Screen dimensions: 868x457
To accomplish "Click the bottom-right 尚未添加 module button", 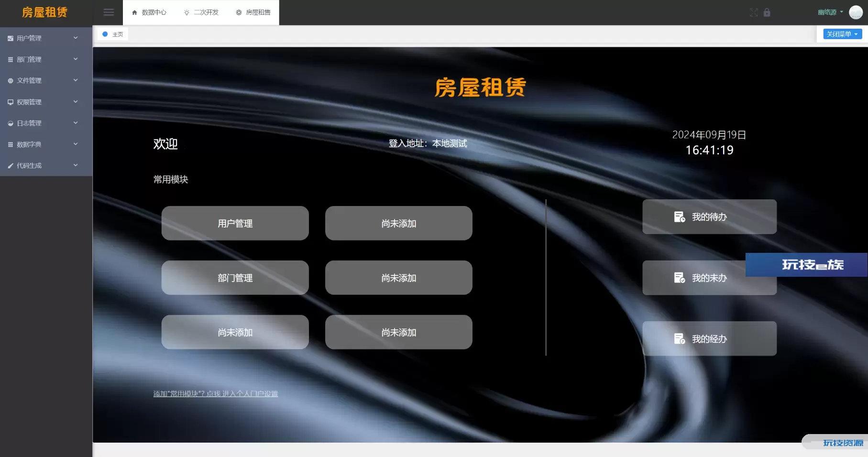I will (x=399, y=332).
